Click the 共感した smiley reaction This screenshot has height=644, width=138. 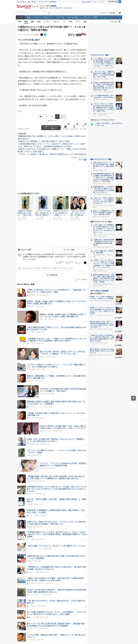58,263
